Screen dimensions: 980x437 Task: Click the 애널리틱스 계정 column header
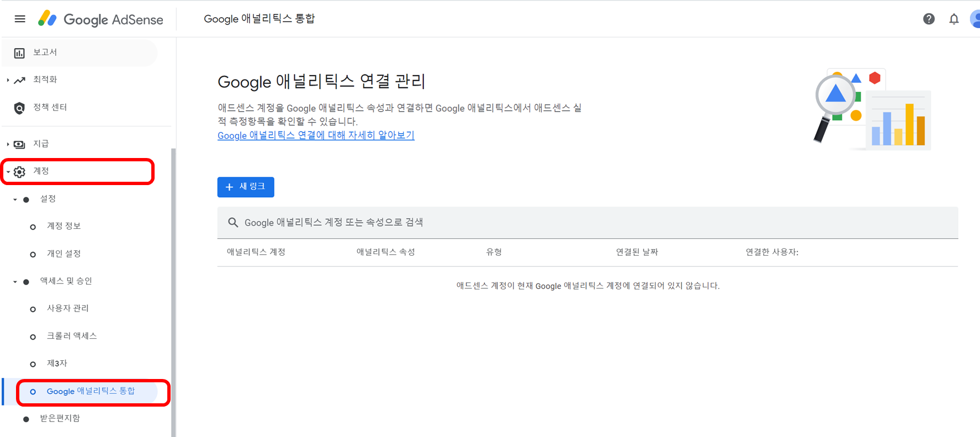point(256,252)
